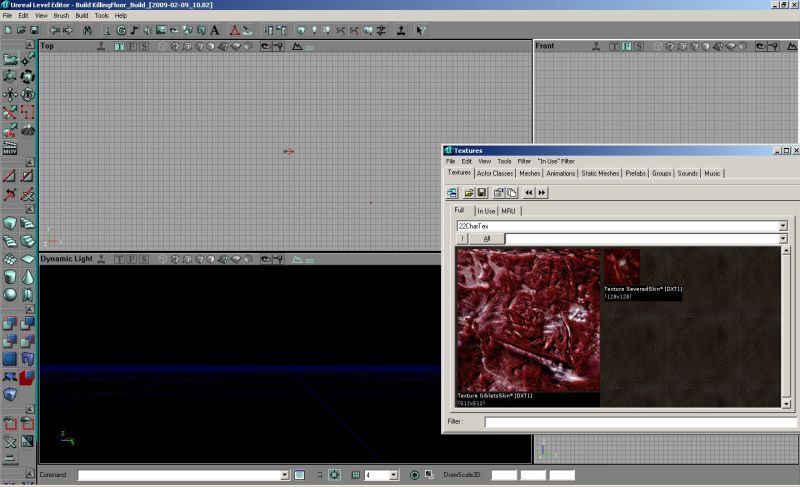Image resolution: width=800 pixels, height=487 pixels.
Task: Collapse the camera modes section in left toolbox
Action: click(30, 45)
